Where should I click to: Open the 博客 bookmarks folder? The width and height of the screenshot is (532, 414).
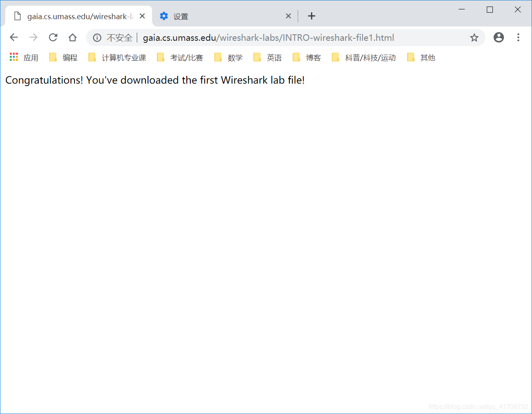click(x=307, y=58)
